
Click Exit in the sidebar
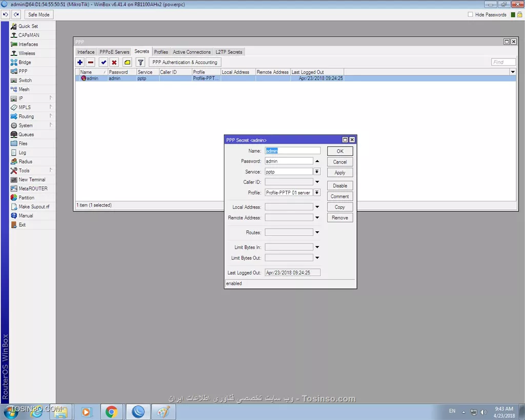32,225
